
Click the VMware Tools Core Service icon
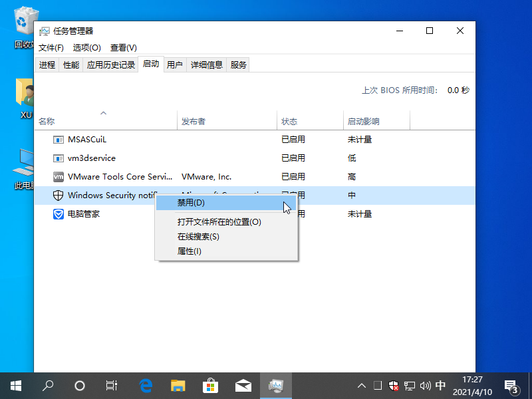coord(59,177)
